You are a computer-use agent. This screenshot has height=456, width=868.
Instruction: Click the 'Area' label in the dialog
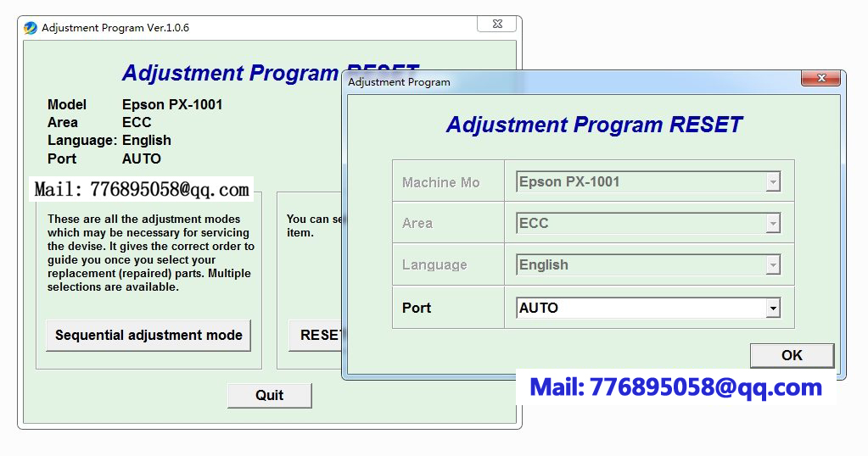click(417, 223)
